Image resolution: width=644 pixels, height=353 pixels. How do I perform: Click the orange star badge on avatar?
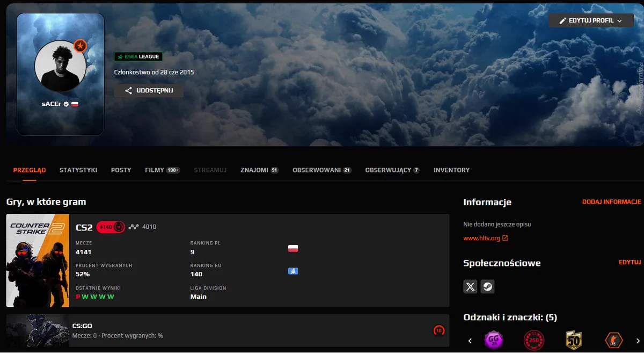click(80, 46)
